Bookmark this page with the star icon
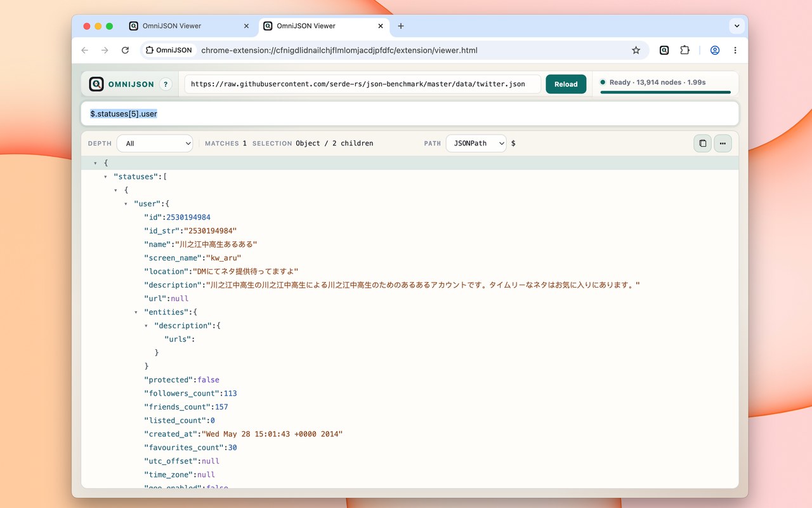Image resolution: width=812 pixels, height=508 pixels. pyautogui.click(x=636, y=50)
